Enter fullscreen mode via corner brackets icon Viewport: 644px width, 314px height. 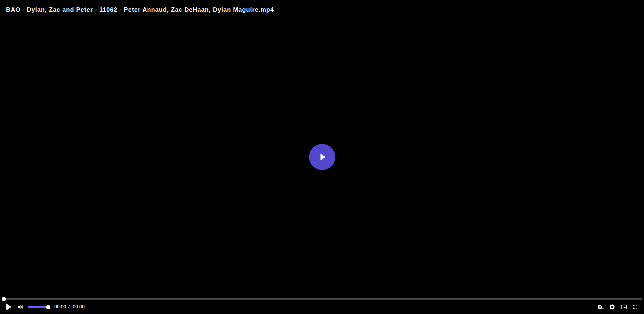tap(635, 307)
